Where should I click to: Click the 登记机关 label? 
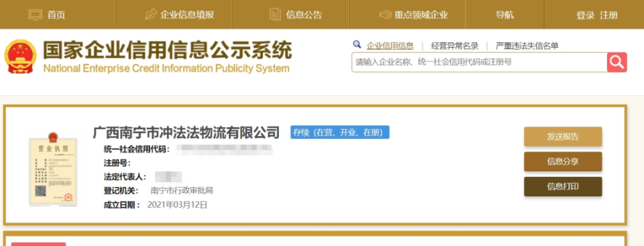(x=121, y=191)
